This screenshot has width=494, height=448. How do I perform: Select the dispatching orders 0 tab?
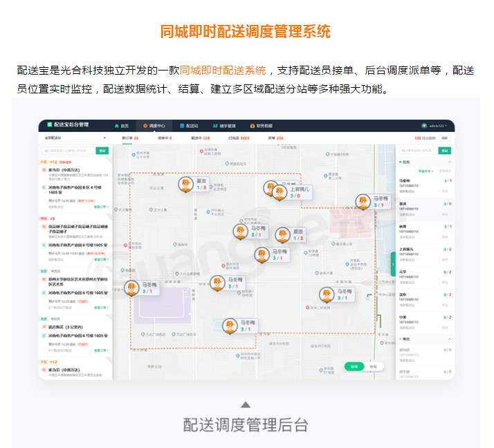pyautogui.click(x=165, y=138)
